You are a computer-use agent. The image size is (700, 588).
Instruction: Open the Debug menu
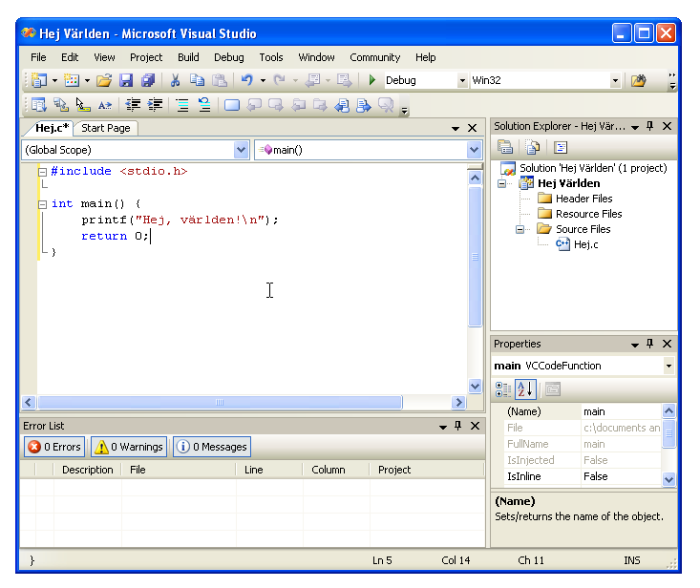click(x=229, y=57)
